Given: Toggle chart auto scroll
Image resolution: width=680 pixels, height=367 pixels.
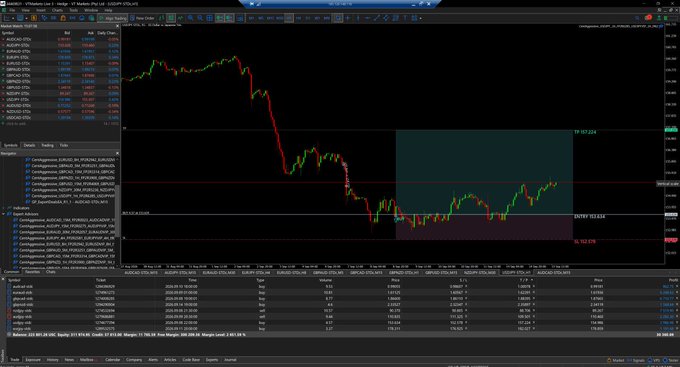Looking at the screenshot, I should 219,18.
